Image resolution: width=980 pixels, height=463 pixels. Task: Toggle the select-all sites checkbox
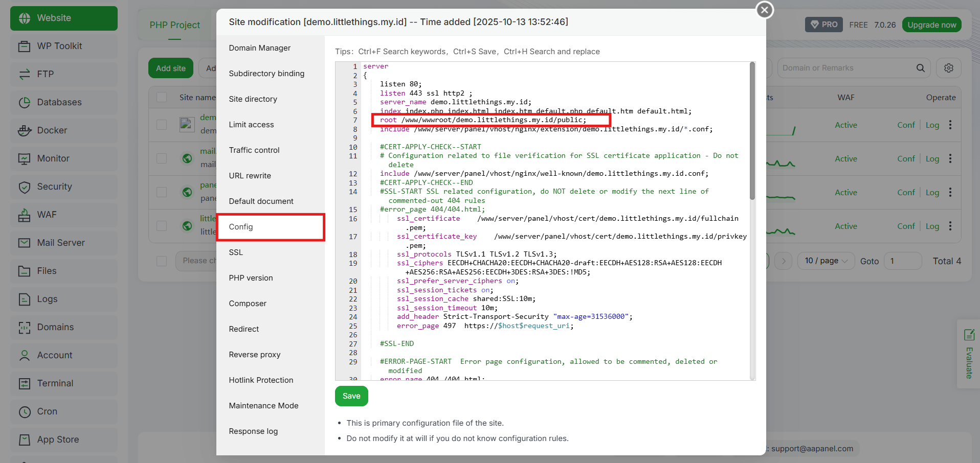[x=162, y=97]
